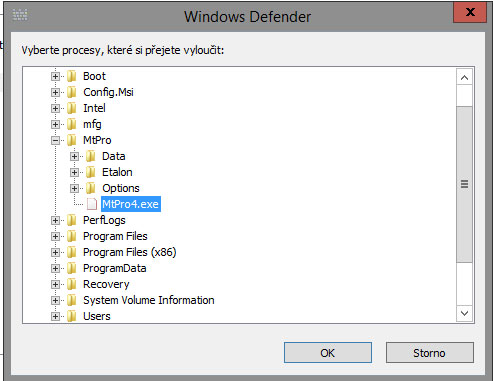Viewport: 493px width, 381px height.
Task: Expand the Boot folder node
Action: coord(55,77)
